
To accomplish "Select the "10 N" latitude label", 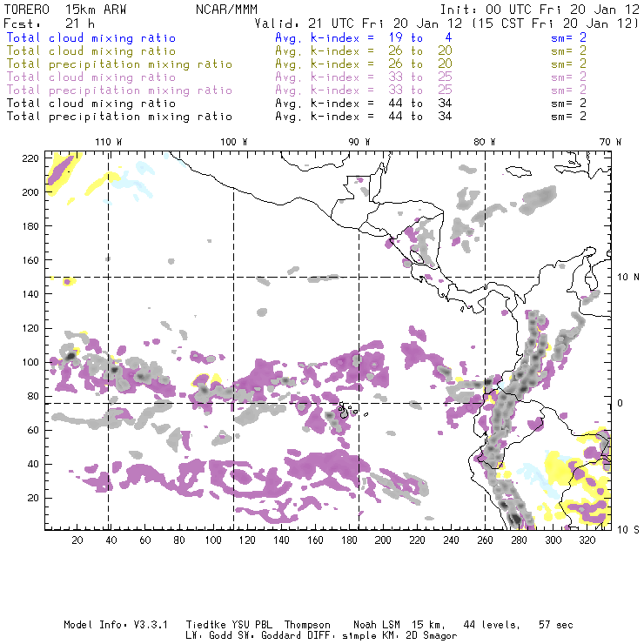I will (628, 278).
